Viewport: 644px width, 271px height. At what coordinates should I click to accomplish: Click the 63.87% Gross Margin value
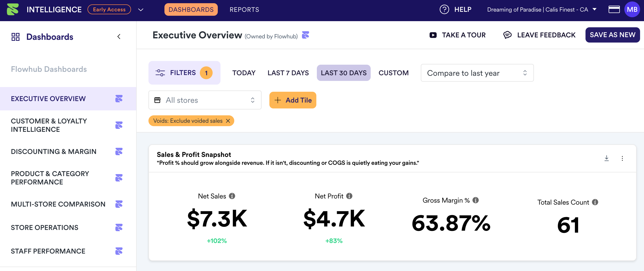pyautogui.click(x=451, y=223)
